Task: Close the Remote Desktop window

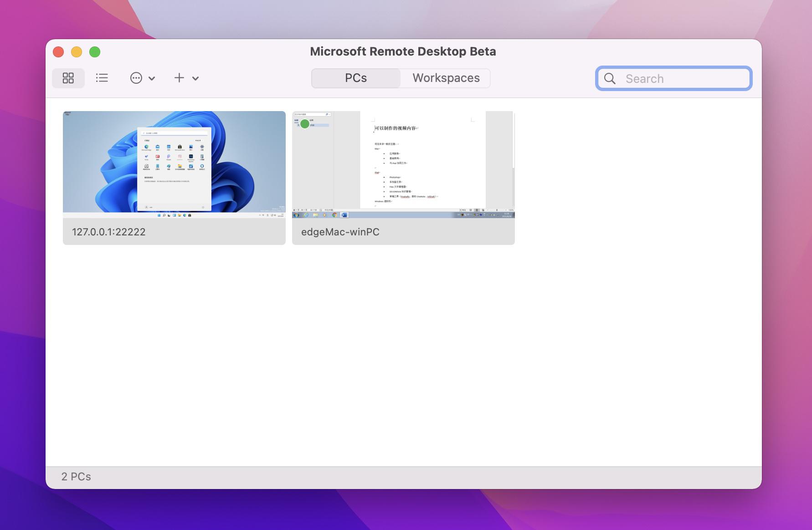Action: 58,52
